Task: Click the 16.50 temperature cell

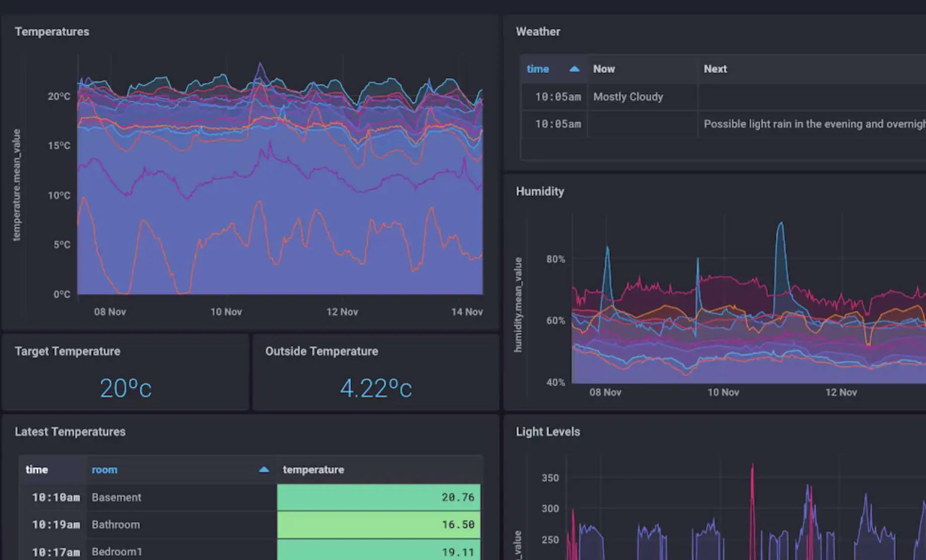Action: [379, 525]
